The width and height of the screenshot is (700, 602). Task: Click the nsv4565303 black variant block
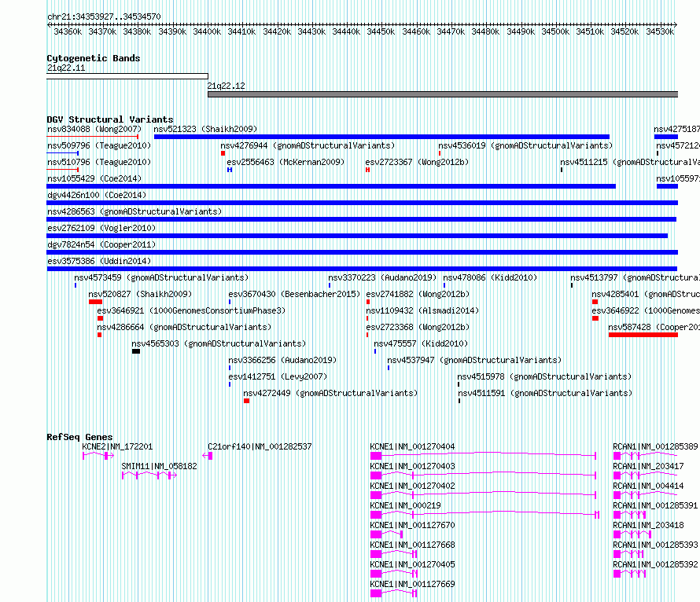tap(136, 351)
